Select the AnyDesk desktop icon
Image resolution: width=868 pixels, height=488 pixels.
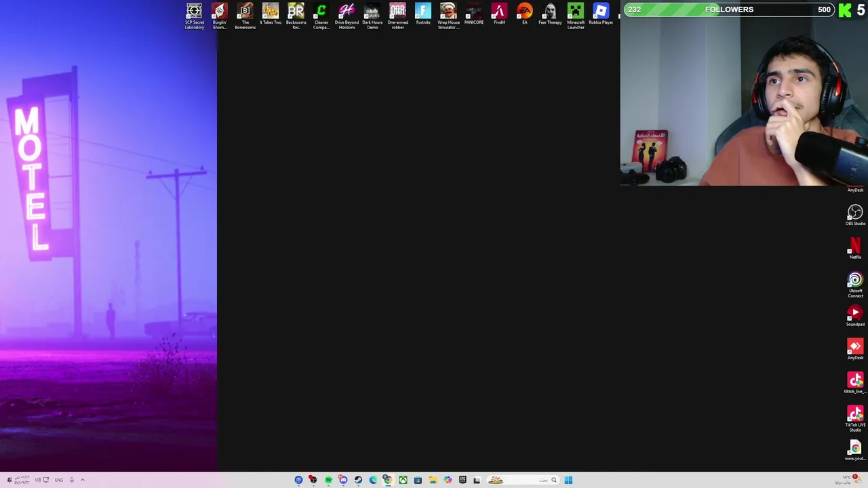coord(855,350)
